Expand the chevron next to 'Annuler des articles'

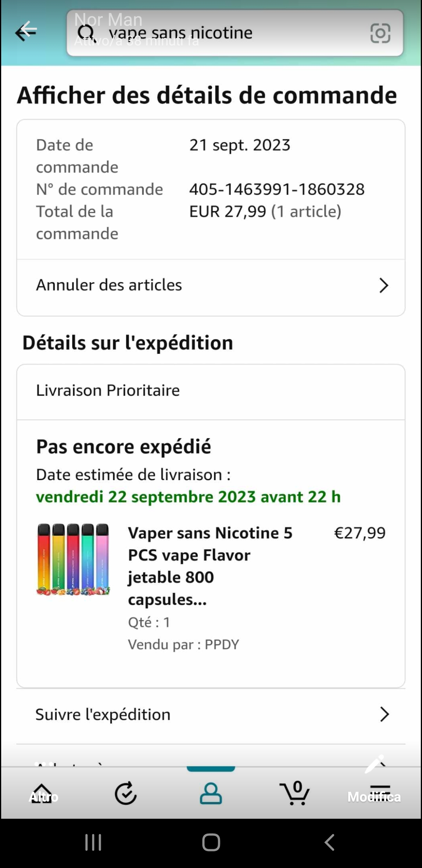pos(384,285)
